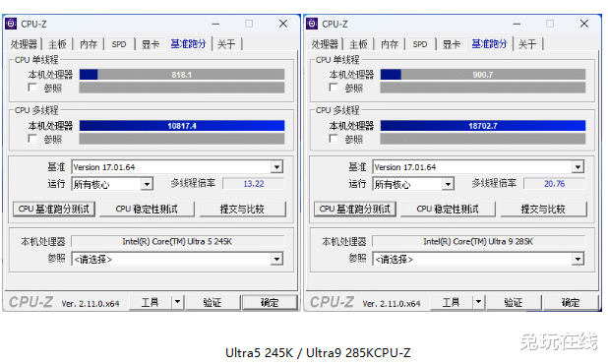Open 处理器 tab in right window
The height and width of the screenshot is (364, 608).
tap(325, 44)
